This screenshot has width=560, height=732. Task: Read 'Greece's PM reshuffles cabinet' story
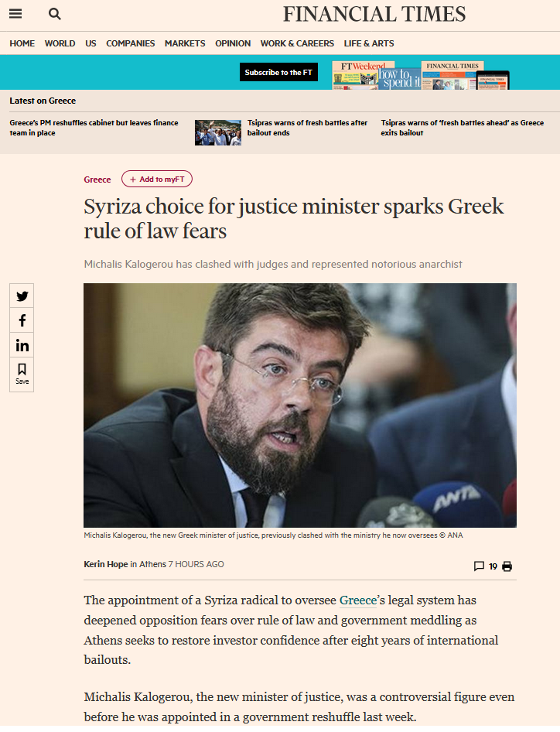94,128
